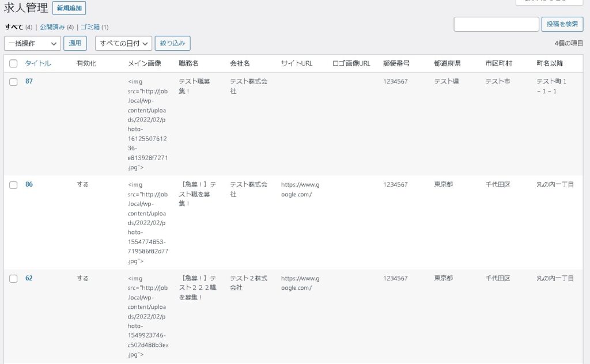Click the 適用 apply button
Screen dimensions: 590x364
tap(75, 43)
